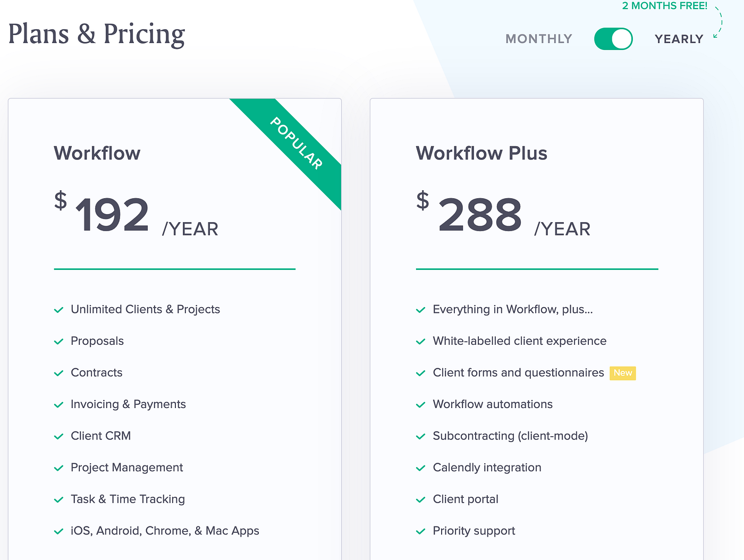Toggle the monthly/yearly billing switch
The height and width of the screenshot is (560, 744).
[613, 39]
